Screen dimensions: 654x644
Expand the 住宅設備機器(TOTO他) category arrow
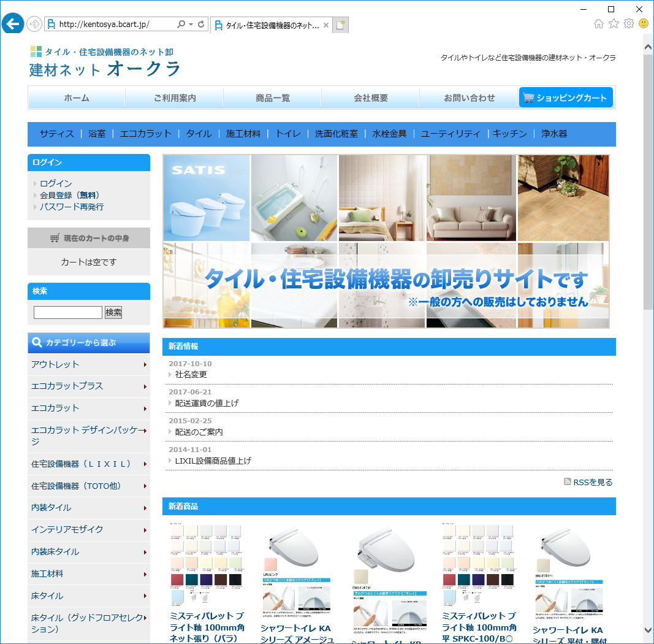[145, 486]
